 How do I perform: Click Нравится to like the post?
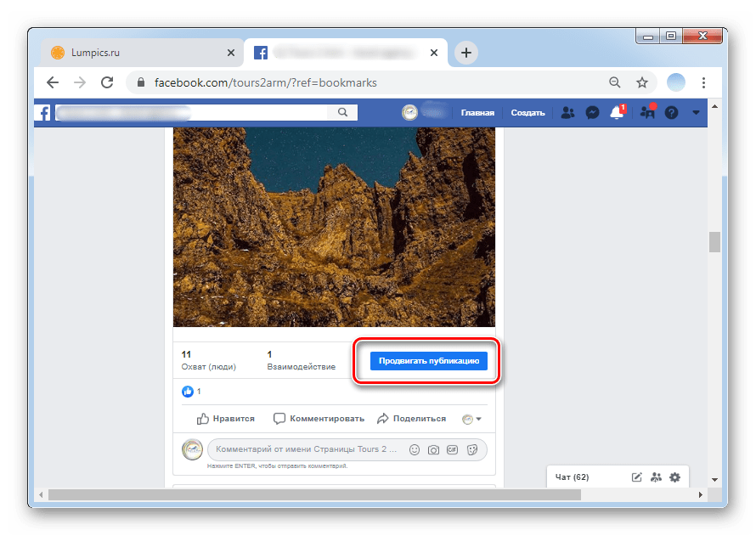[x=226, y=419]
